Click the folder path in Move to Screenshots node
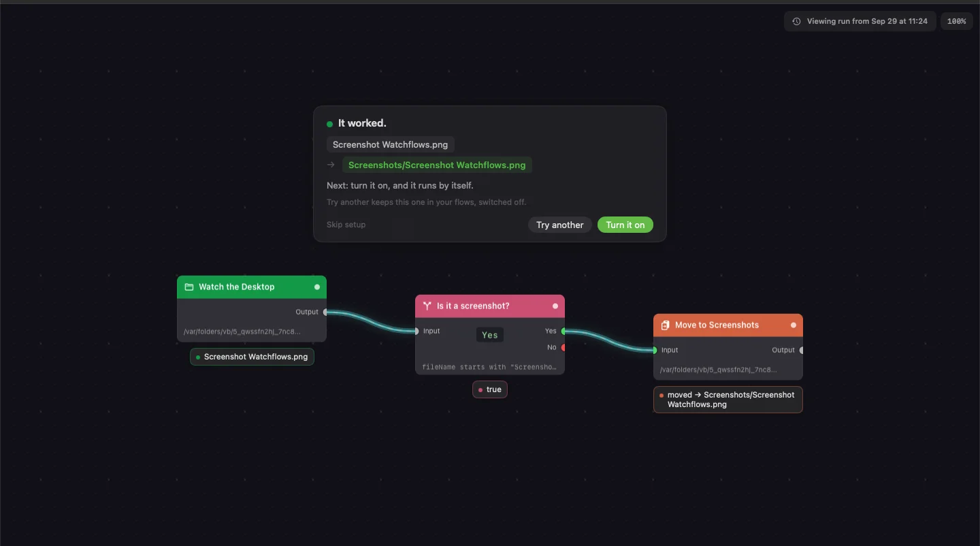The height and width of the screenshot is (546, 980). coord(718,370)
